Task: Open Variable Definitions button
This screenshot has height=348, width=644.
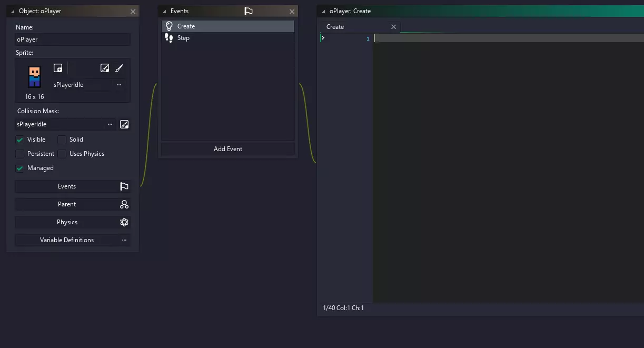Action: click(x=73, y=240)
